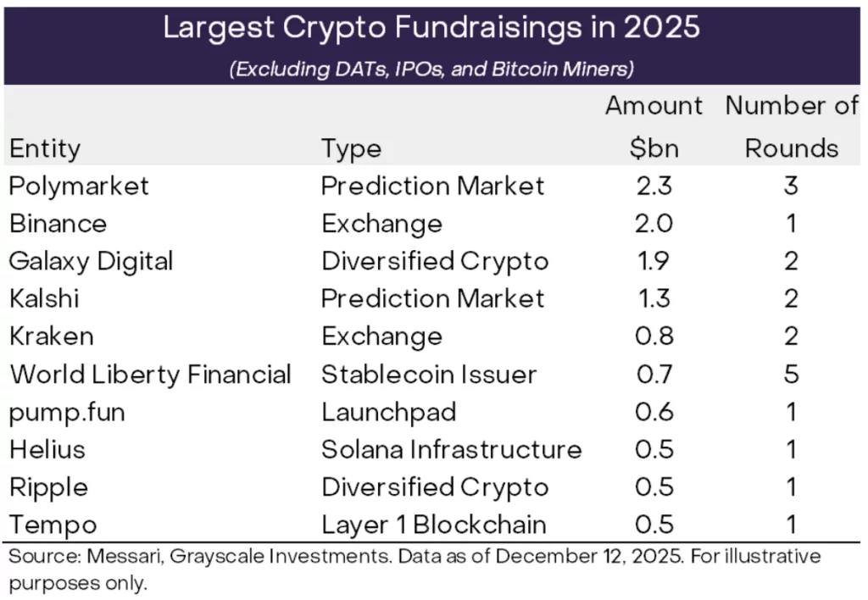This screenshot has width=868, height=600.
Task: Select the Ripple entity name
Action: (48, 487)
